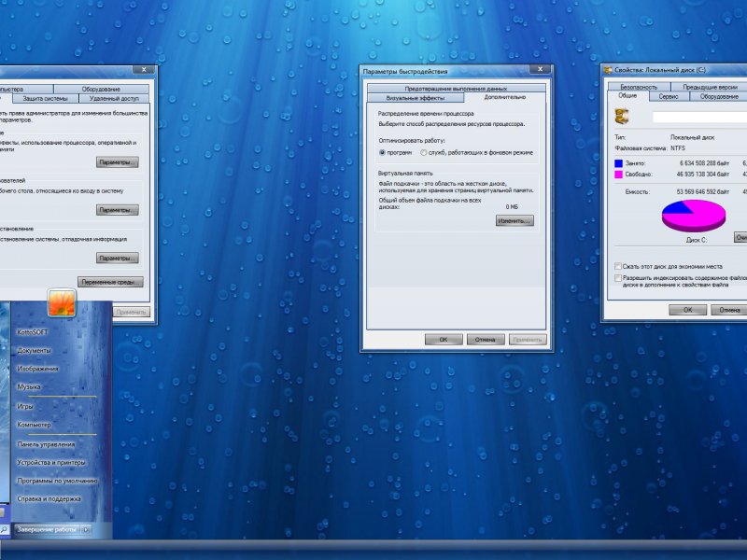Toggle 'Разрешить индексировать содержимое файлов' checkbox
747x560 pixels.
click(618, 278)
